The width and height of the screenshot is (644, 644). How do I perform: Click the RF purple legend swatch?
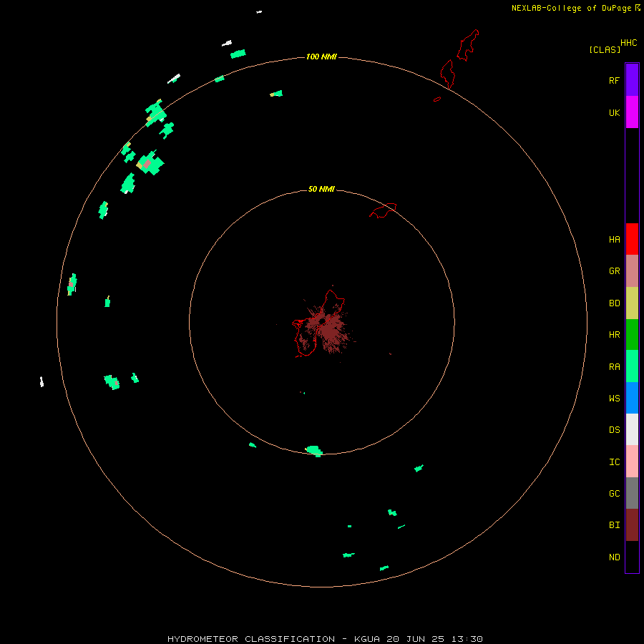632,80
